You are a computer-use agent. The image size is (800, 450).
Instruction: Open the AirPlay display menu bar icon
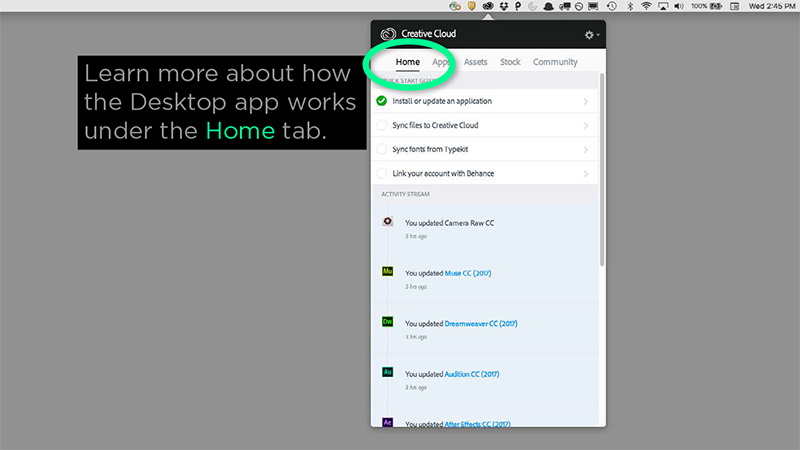(663, 6)
